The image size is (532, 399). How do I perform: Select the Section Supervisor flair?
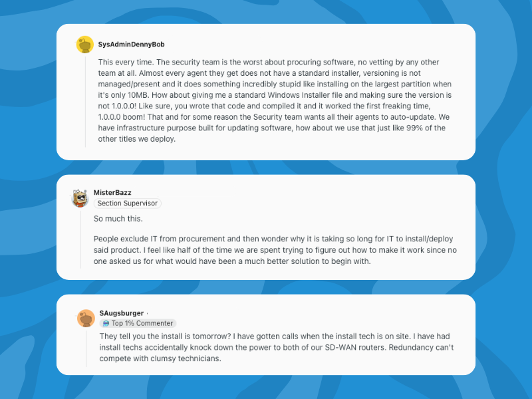[x=128, y=203]
